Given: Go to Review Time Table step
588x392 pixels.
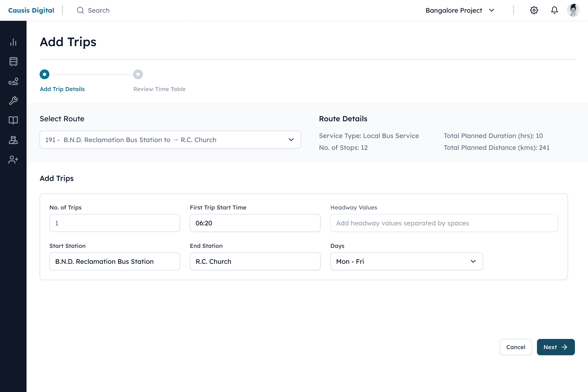Looking at the screenshot, I should coord(138,74).
